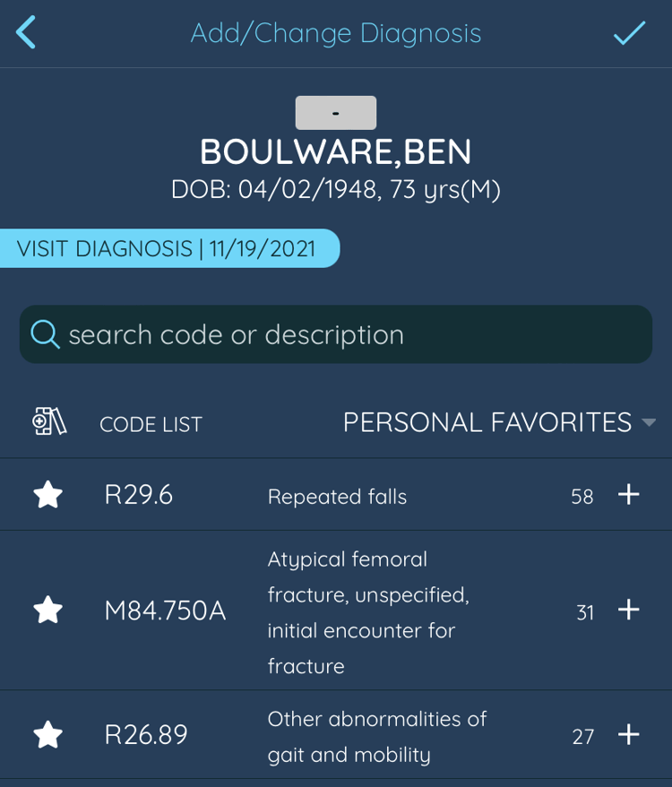Click the usage count 58 next to R29.6
This screenshot has width=672, height=787.
582,495
